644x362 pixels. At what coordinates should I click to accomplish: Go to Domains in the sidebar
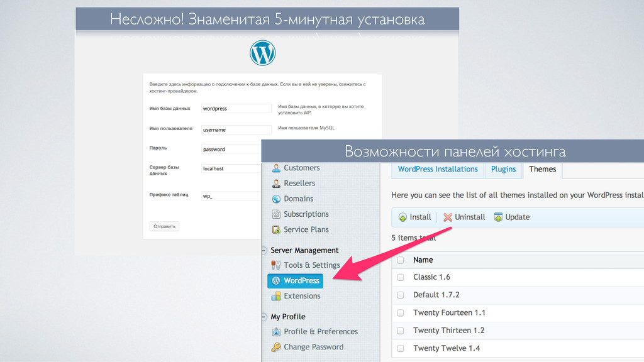coord(299,199)
